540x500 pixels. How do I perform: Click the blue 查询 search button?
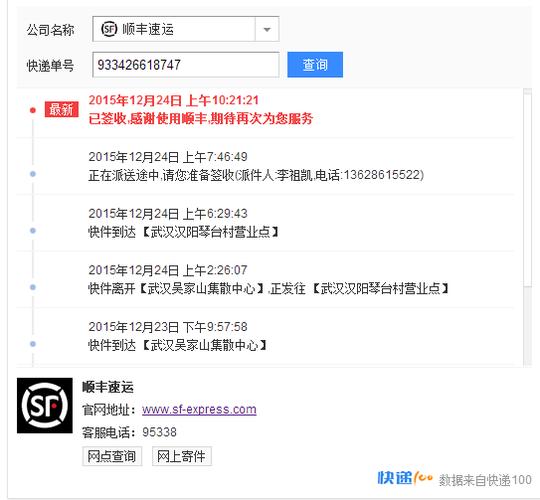(x=315, y=64)
